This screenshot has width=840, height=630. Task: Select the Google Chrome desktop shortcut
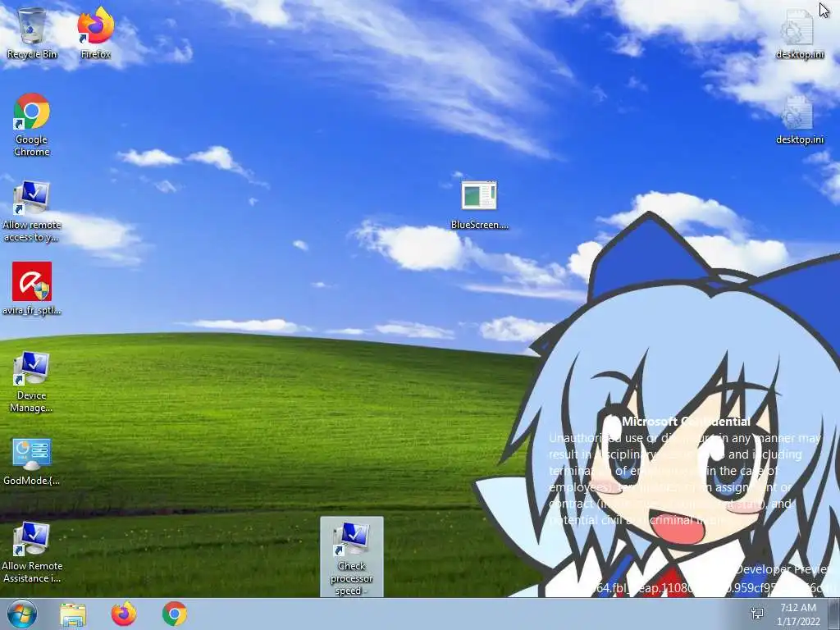coord(32,125)
